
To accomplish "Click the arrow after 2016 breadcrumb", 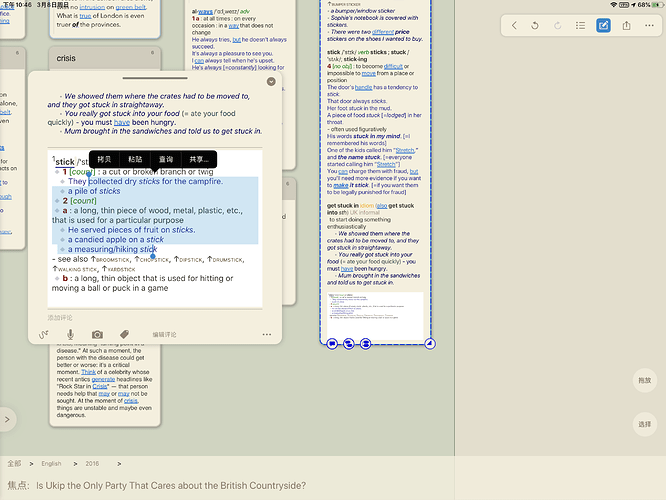I will [119, 464].
